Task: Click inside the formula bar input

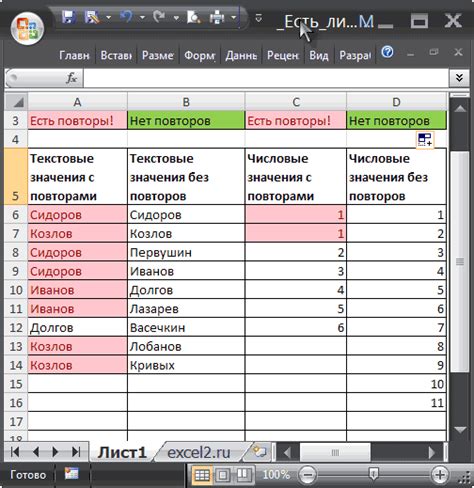Action: tap(266, 78)
